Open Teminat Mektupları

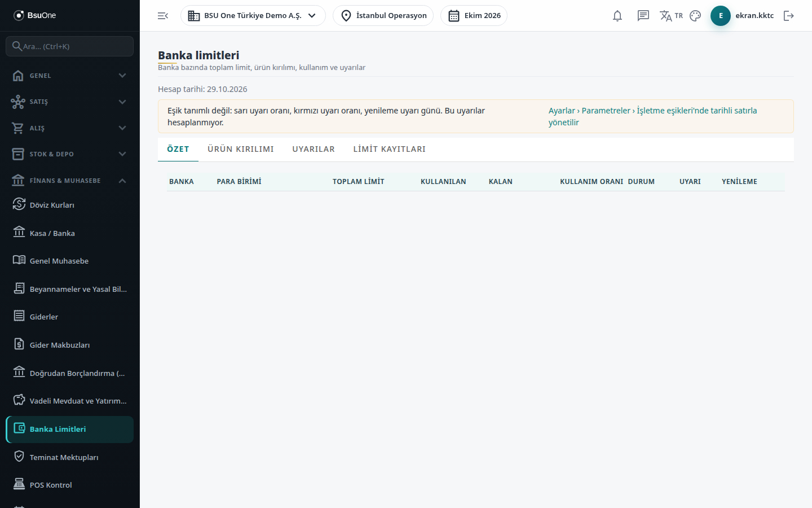(70, 457)
